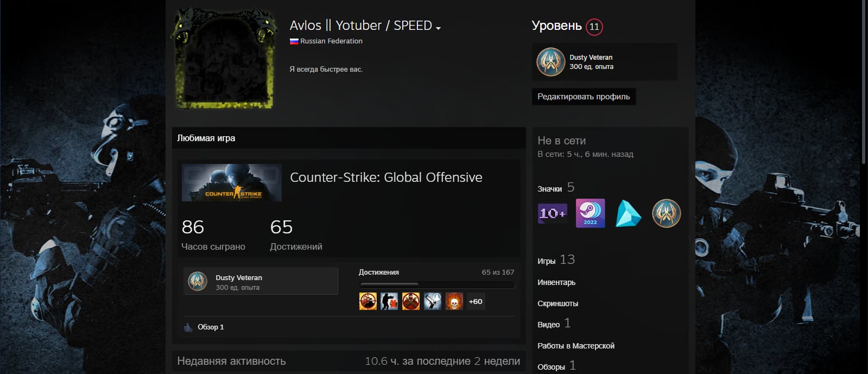Screen dimensions: 868x374
Task: Open the Инвентарь link
Action: pyautogui.click(x=556, y=282)
